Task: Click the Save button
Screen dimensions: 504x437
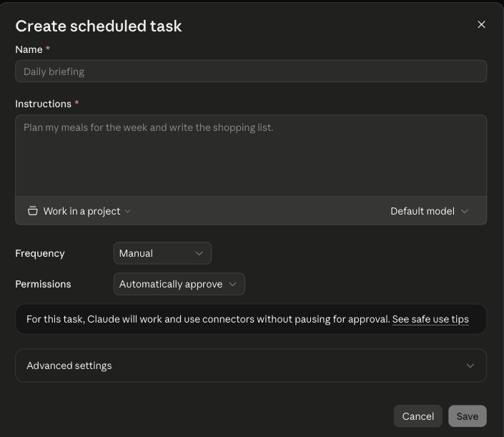Action: [468, 416]
